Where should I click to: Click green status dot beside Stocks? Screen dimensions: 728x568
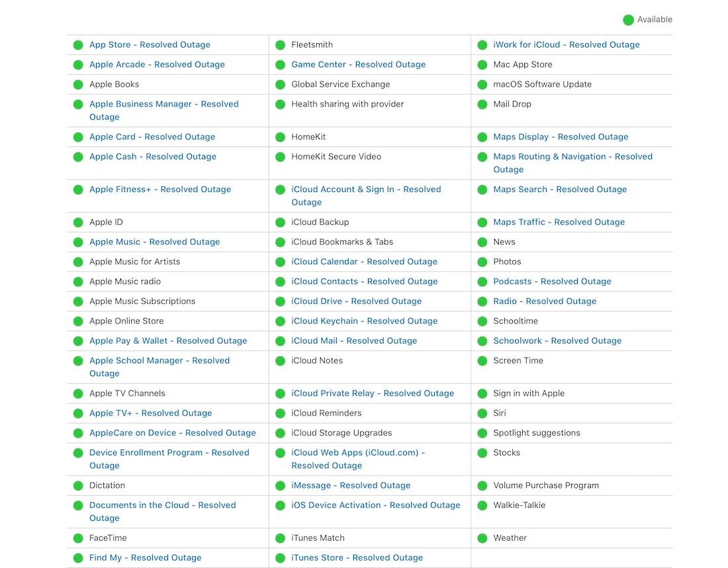tap(482, 453)
